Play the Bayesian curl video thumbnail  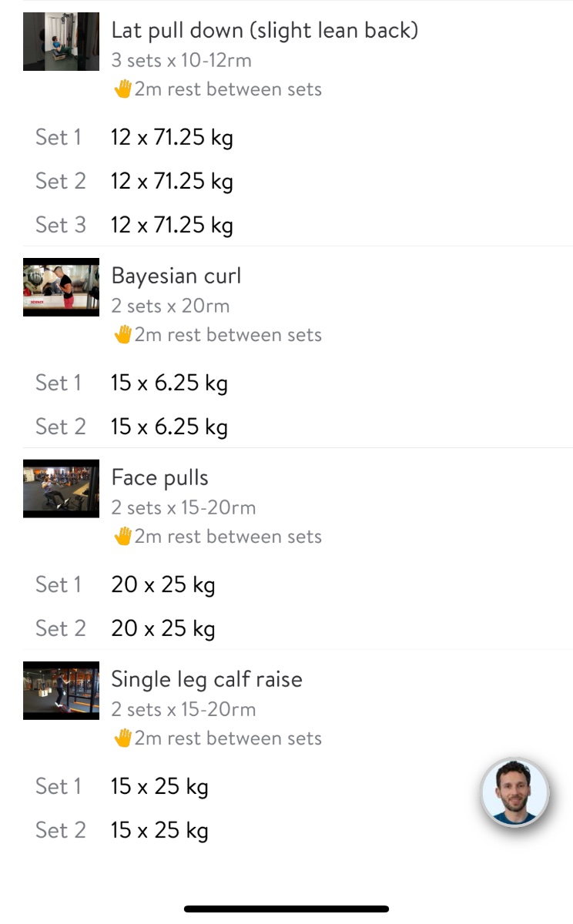tap(61, 287)
